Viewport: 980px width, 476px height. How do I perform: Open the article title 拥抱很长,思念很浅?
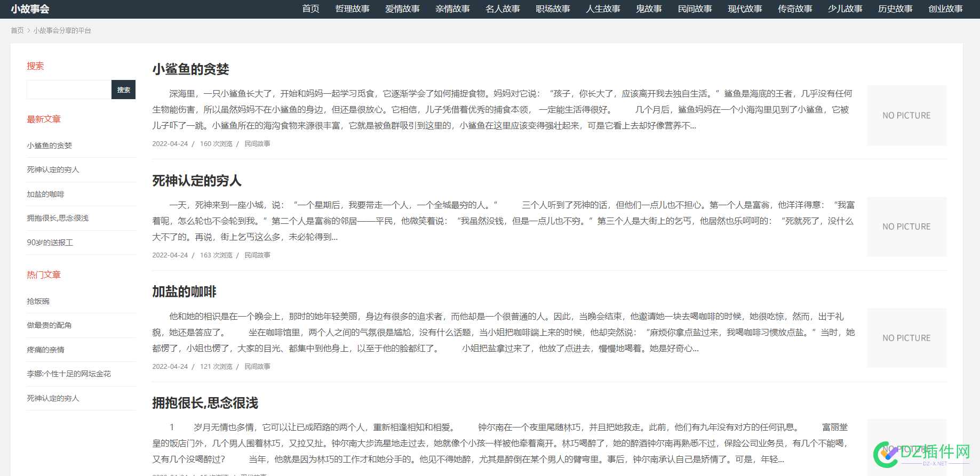coord(205,403)
